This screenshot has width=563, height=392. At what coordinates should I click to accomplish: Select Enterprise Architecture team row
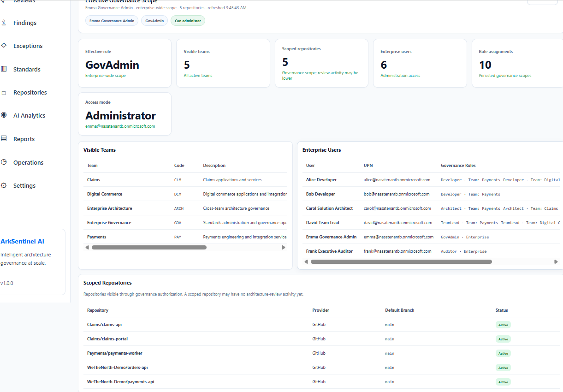tap(185, 208)
